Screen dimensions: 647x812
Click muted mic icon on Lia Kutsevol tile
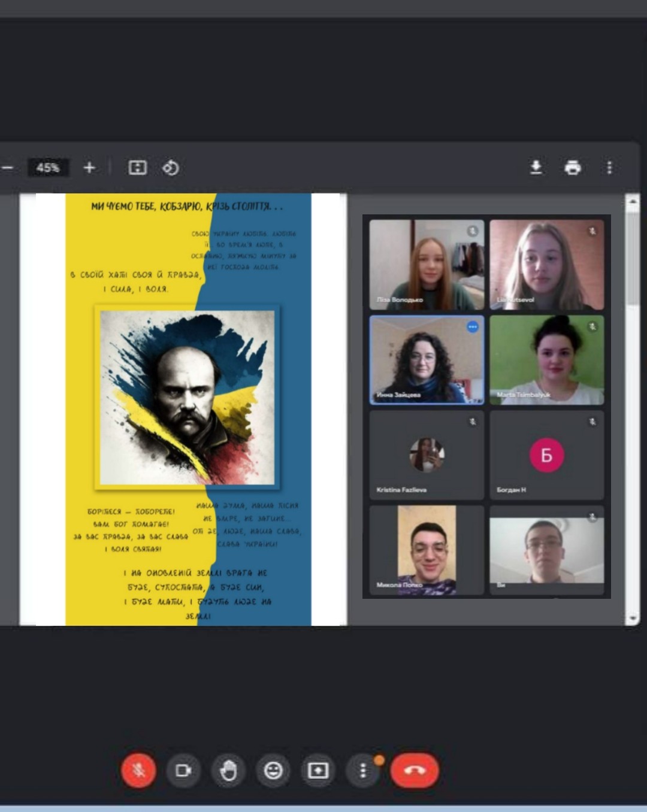click(592, 231)
